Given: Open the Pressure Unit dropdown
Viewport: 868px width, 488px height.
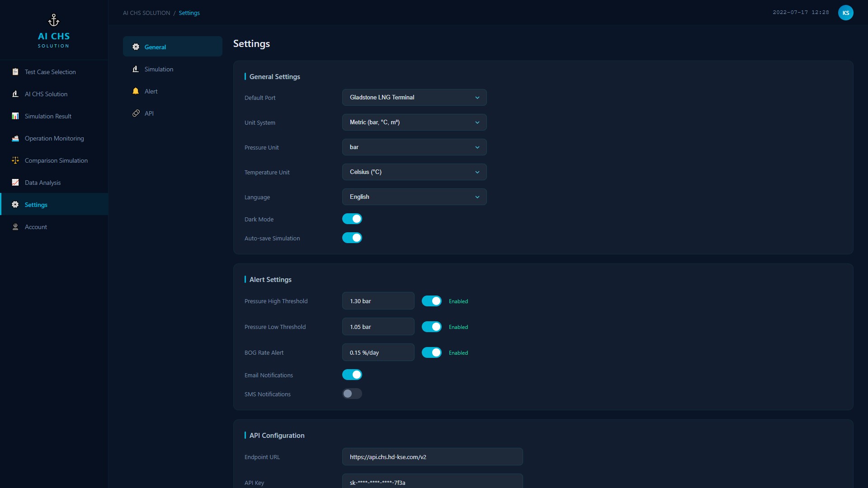Looking at the screenshot, I should [x=414, y=147].
